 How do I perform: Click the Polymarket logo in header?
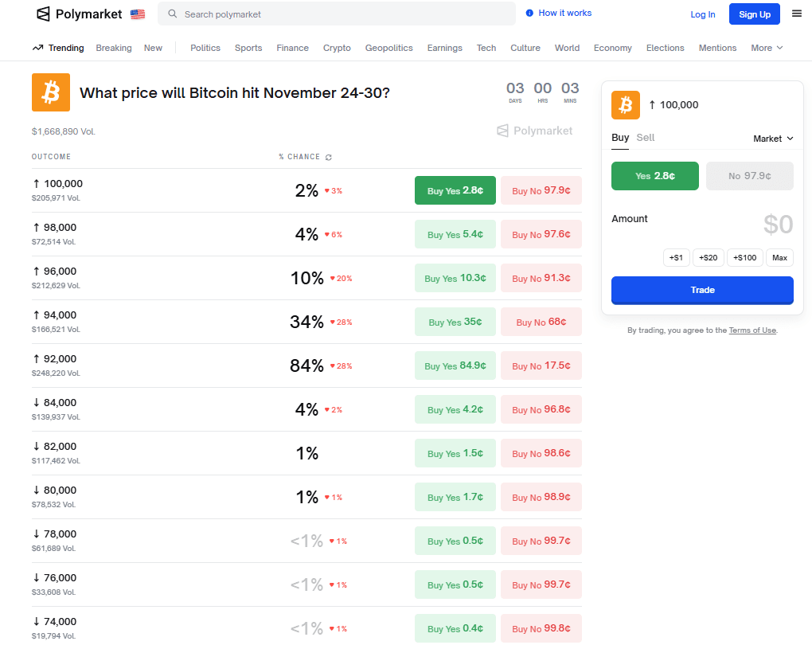click(79, 14)
